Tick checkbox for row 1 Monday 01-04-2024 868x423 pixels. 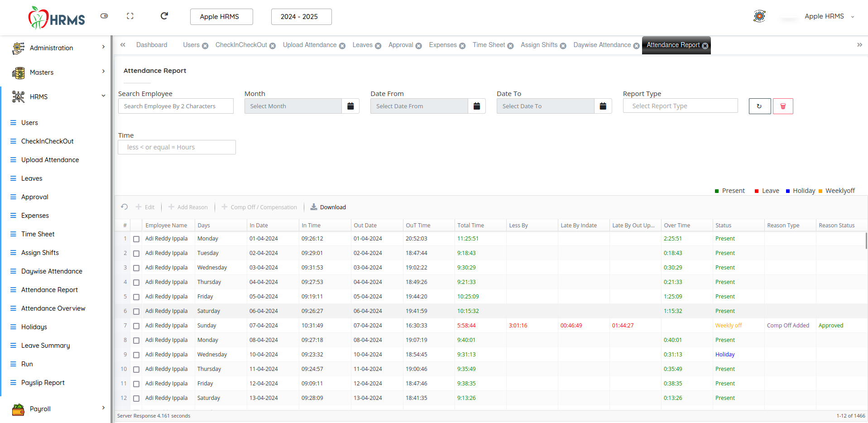coord(136,239)
